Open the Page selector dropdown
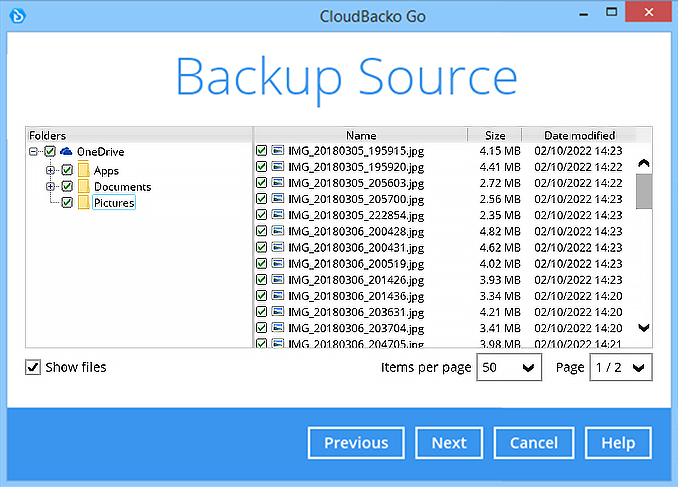Viewport: 678px width, 487px height. [x=620, y=367]
